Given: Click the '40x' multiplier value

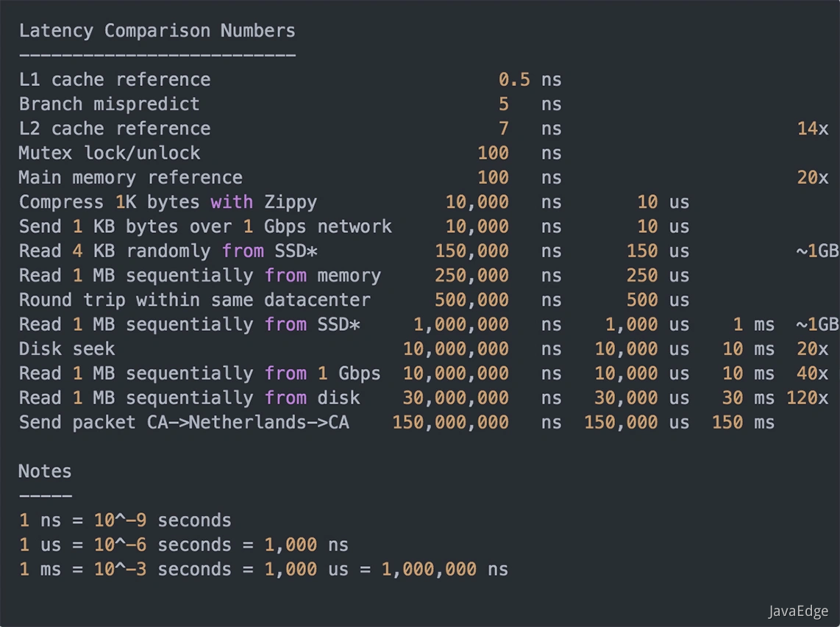Looking at the screenshot, I should [813, 373].
